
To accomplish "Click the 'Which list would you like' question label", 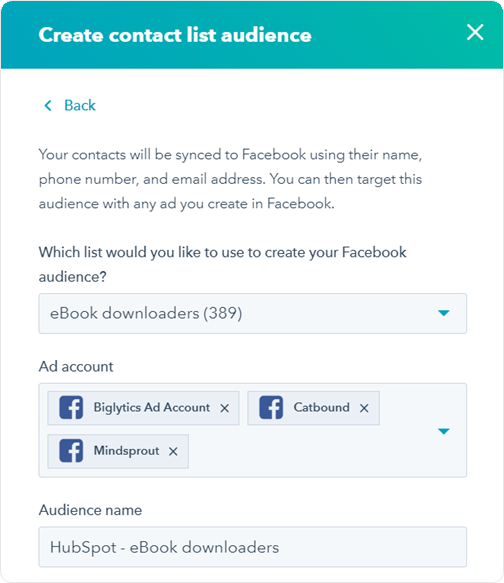I will (x=222, y=264).
